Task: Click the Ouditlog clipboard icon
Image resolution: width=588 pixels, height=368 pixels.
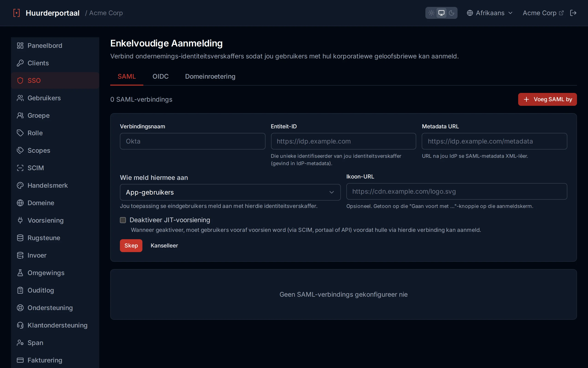Action: pyautogui.click(x=20, y=290)
